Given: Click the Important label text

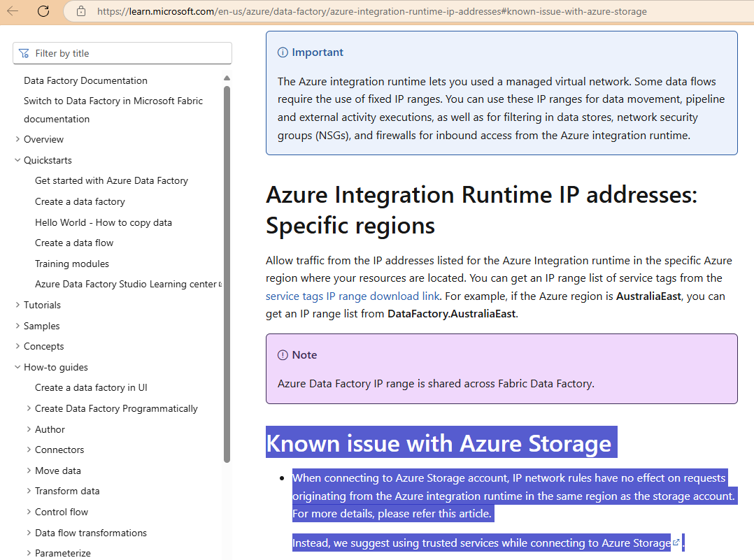Looking at the screenshot, I should (x=318, y=52).
